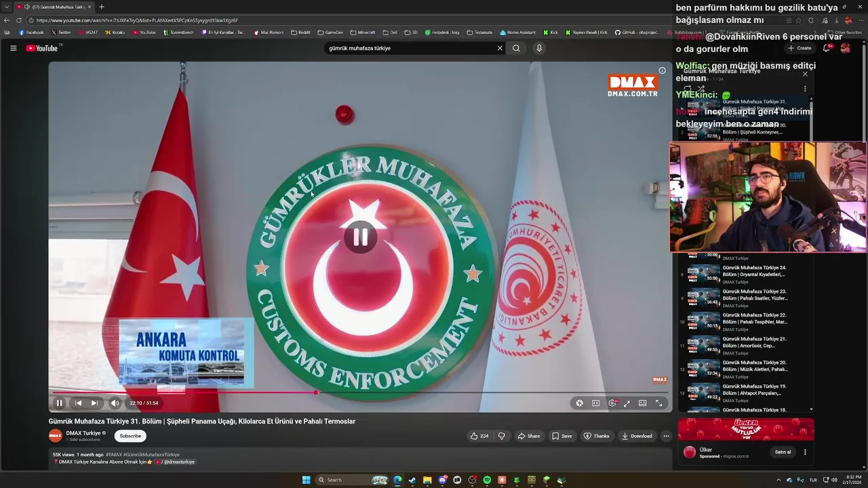Open the GameDev bookmarks folder
This screenshot has width=868, height=488.
tap(330, 32)
